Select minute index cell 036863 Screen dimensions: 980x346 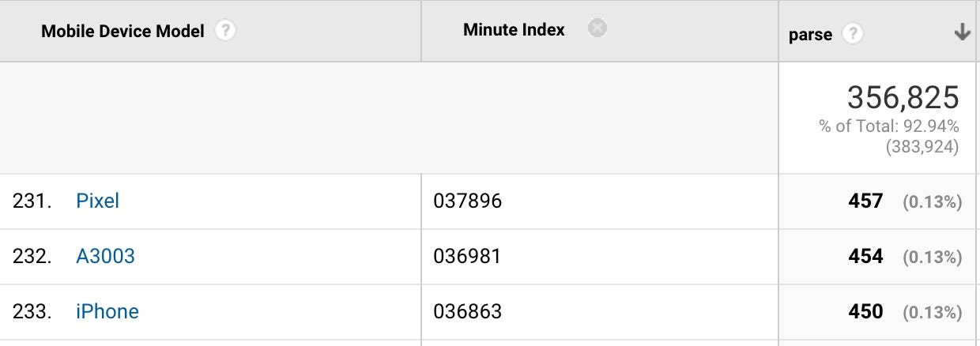tap(467, 311)
